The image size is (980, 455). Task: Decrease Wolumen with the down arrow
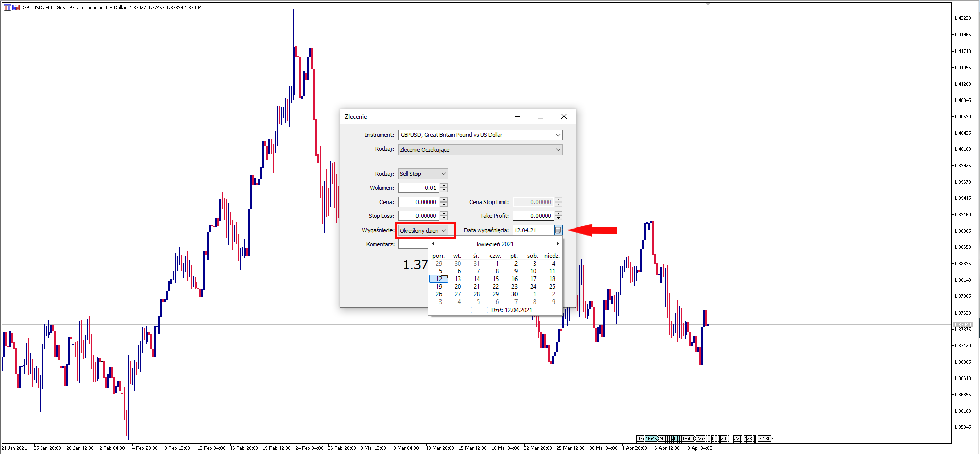pyautogui.click(x=444, y=190)
